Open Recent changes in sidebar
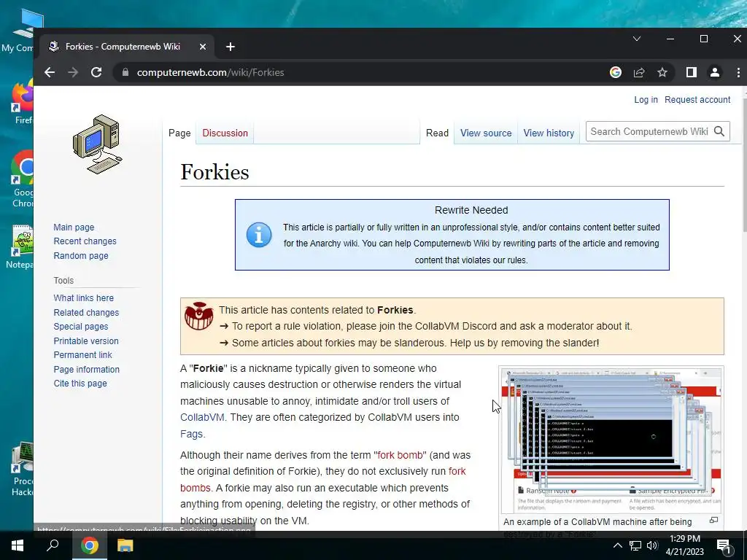The width and height of the screenshot is (747, 560). tap(85, 241)
